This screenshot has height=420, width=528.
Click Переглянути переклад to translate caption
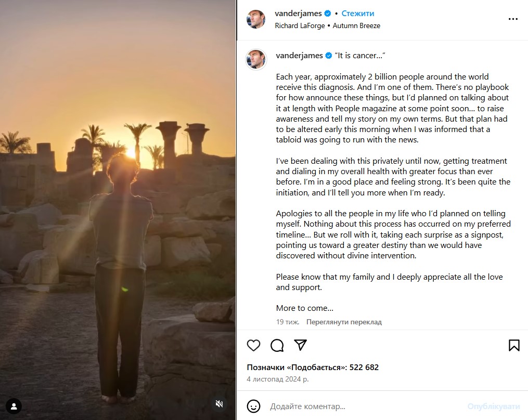[x=344, y=322]
